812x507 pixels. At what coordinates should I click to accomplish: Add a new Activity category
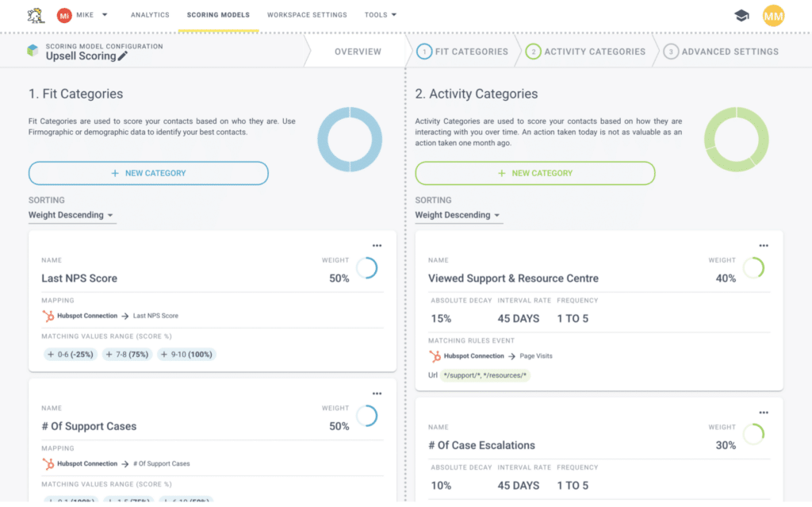click(x=535, y=173)
